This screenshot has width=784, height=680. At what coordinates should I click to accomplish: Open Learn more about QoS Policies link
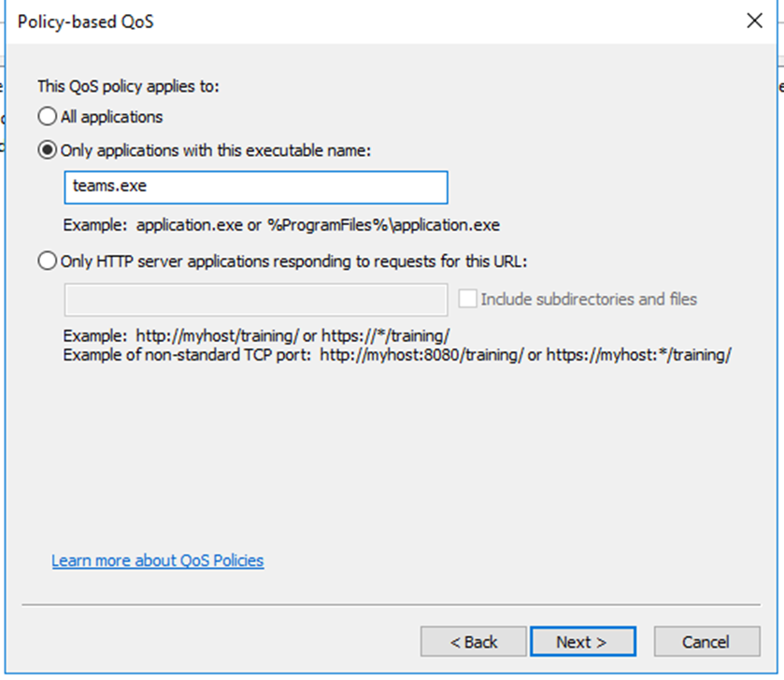click(158, 560)
